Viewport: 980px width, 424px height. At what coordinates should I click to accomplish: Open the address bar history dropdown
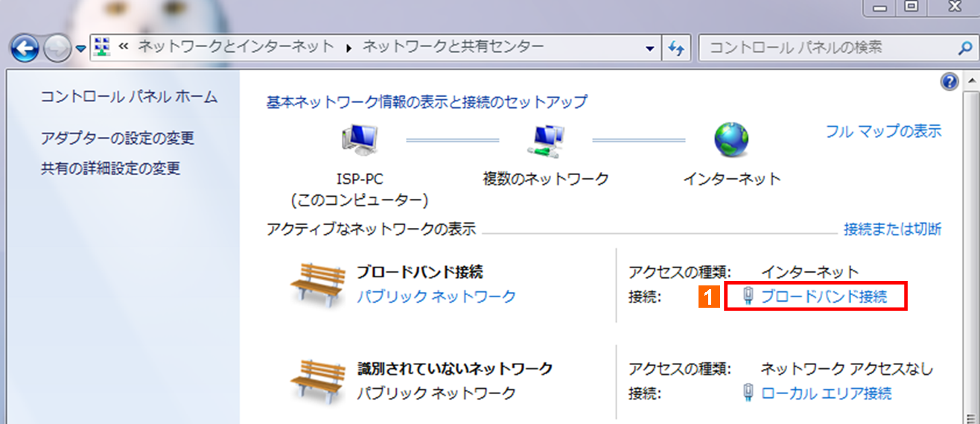pos(649,48)
